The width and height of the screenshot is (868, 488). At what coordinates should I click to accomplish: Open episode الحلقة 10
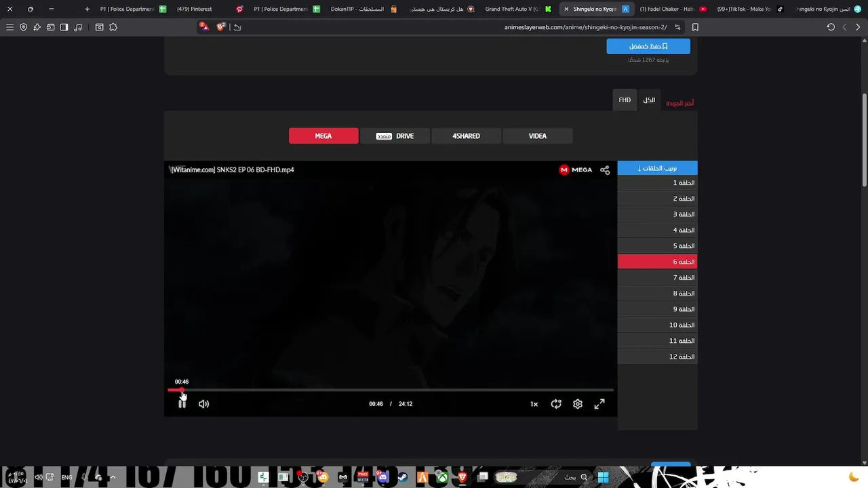click(x=657, y=325)
